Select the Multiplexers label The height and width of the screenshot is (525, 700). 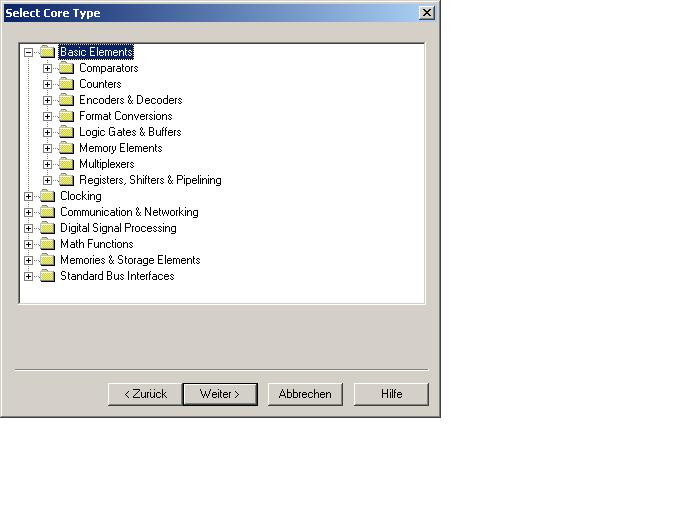point(107,164)
